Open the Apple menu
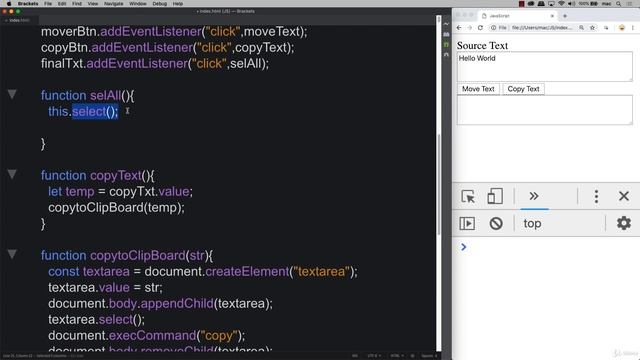The width and height of the screenshot is (640, 360). (x=9, y=4)
